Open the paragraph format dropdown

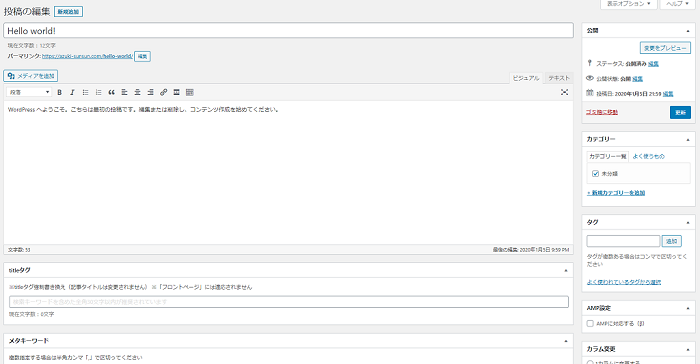coord(29,92)
